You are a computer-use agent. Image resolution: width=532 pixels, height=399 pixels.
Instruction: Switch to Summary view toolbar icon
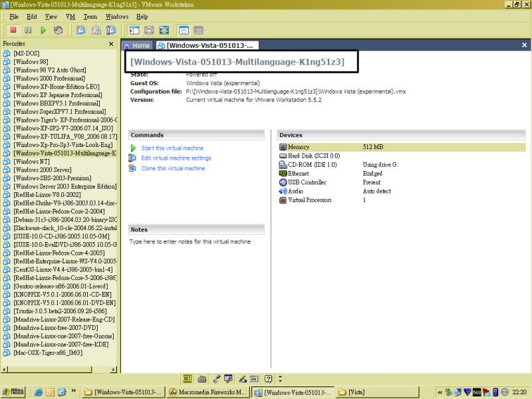tap(184, 30)
